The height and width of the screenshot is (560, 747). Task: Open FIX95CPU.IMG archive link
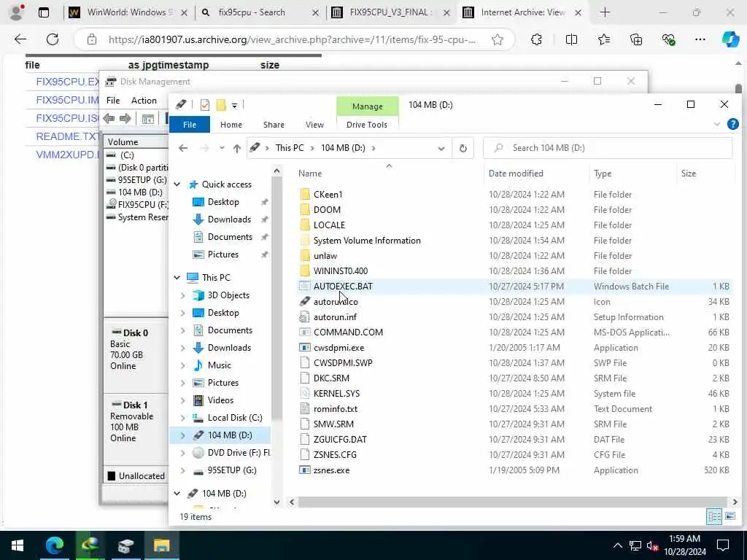pyautogui.click(x=67, y=100)
